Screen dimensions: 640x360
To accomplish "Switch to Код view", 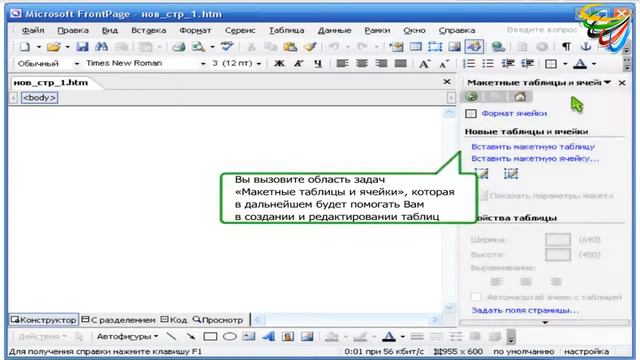I will click(x=174, y=320).
